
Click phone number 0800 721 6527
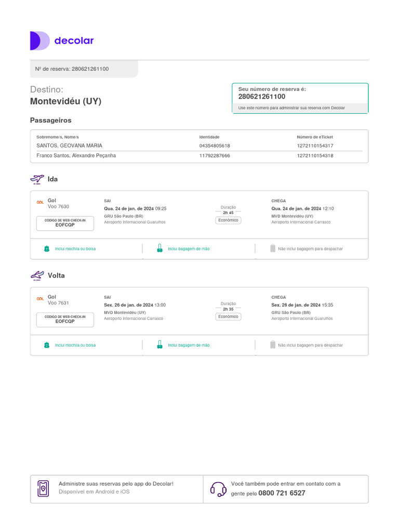tap(282, 493)
